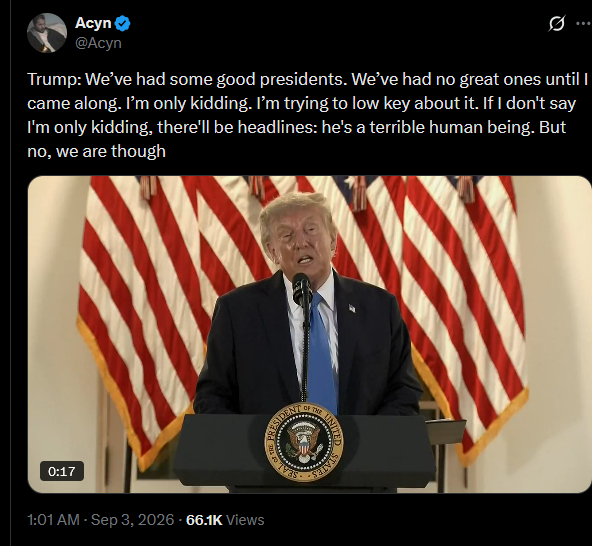Screen dimensions: 592x546
Task: Click the presidential seal on the podium
Action: [304, 442]
